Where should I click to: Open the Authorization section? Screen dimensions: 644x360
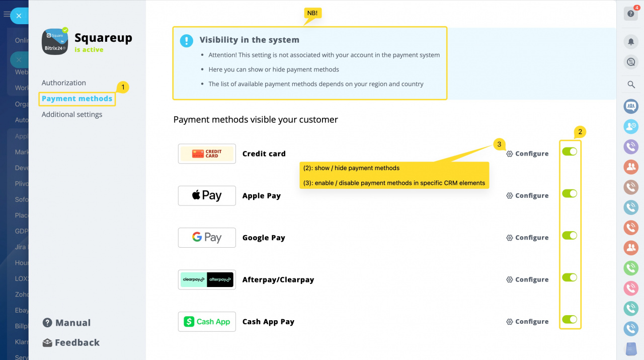pos(63,83)
